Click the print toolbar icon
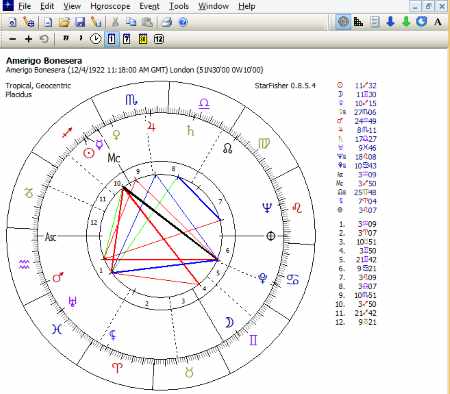The width and height of the screenshot is (450, 394). pyautogui.click(x=167, y=22)
